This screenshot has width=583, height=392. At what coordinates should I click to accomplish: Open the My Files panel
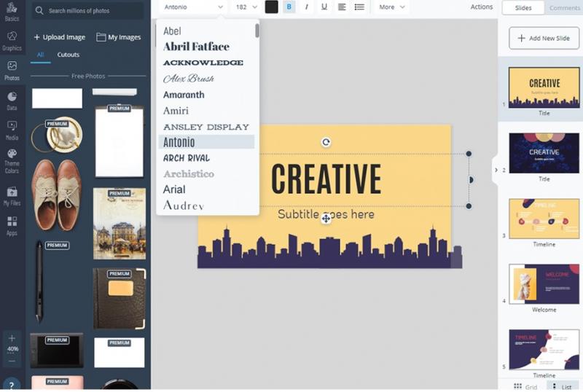coord(12,196)
